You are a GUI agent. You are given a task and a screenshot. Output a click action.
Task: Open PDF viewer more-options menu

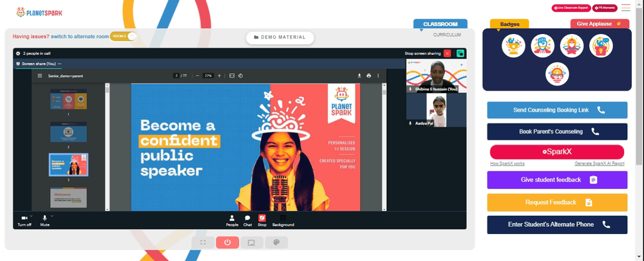378,76
